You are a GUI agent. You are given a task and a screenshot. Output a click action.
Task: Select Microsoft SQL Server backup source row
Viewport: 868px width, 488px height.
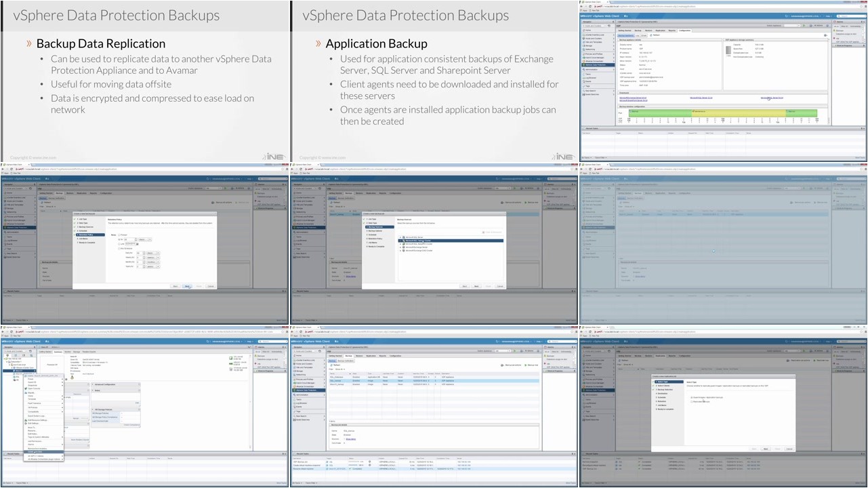tap(451, 237)
